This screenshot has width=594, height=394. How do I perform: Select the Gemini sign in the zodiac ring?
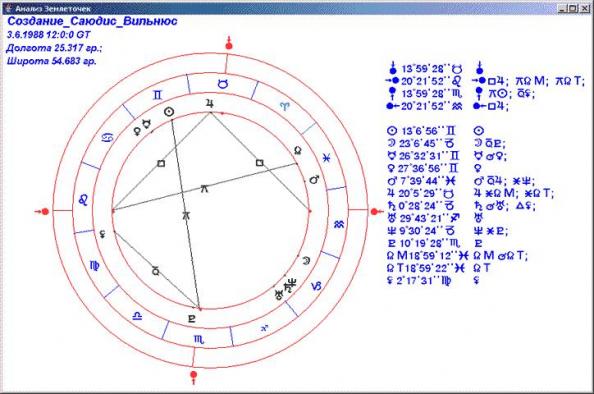(158, 95)
